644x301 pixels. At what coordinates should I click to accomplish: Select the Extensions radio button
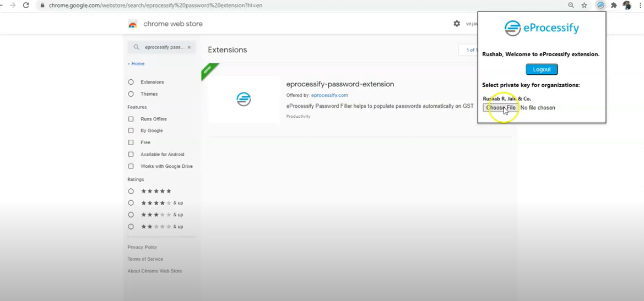coord(131,82)
